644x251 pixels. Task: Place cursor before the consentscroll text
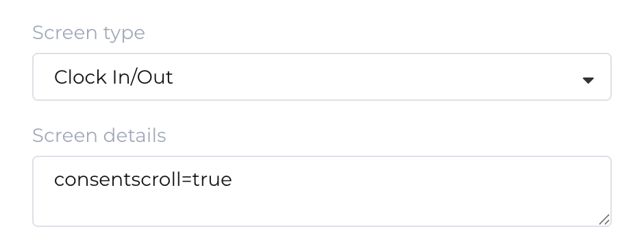tap(54, 180)
